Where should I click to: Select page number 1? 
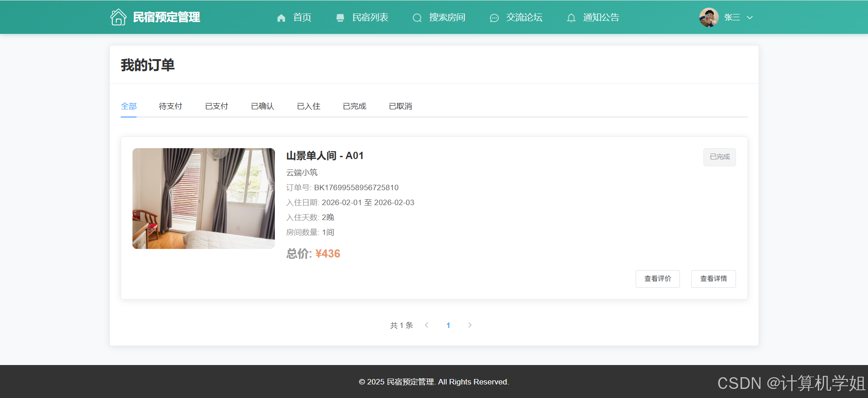(x=448, y=325)
